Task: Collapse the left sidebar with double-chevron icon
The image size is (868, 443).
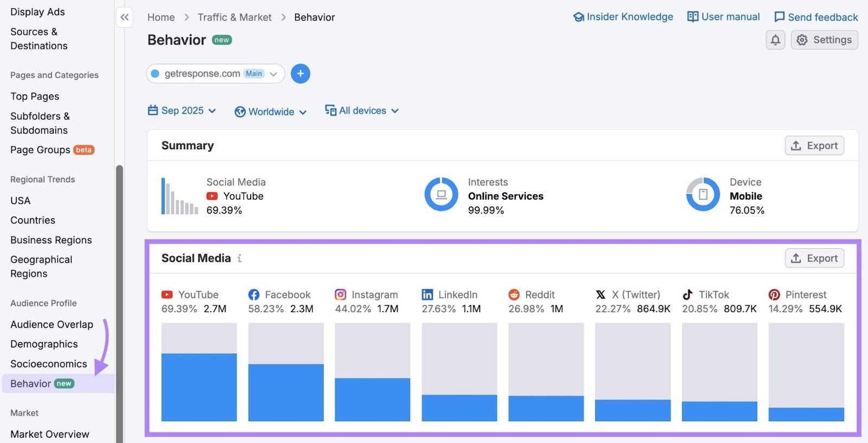Action: click(125, 17)
